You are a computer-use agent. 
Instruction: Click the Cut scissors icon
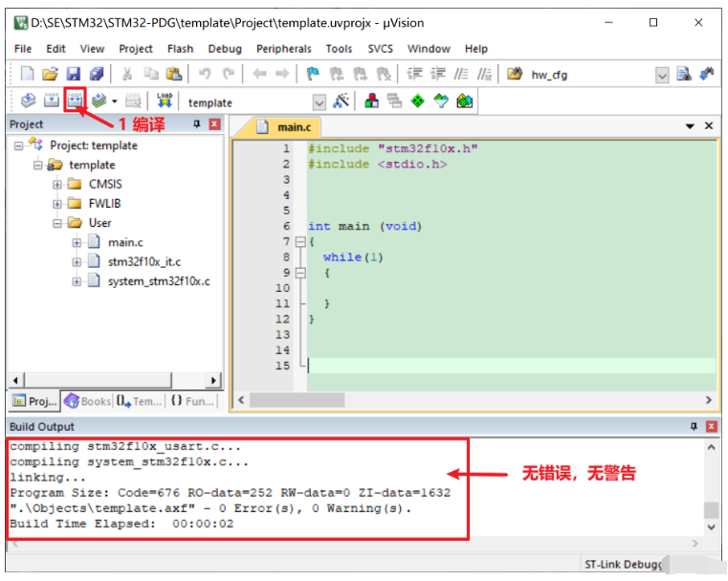coord(127,74)
